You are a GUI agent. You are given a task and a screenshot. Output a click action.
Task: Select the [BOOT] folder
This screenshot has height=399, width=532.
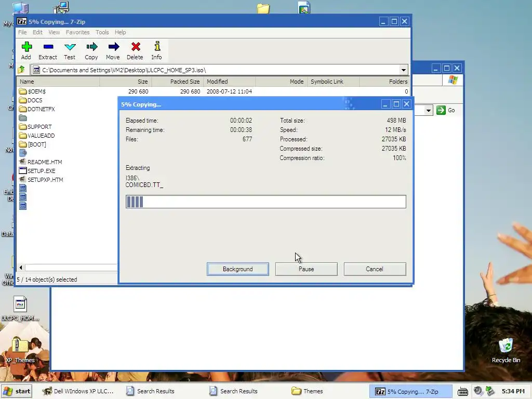click(33, 144)
